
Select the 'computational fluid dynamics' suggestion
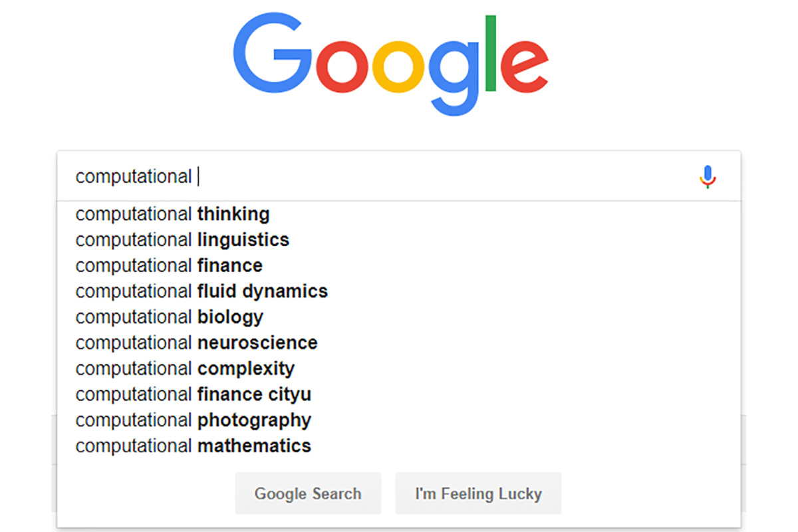click(399, 291)
